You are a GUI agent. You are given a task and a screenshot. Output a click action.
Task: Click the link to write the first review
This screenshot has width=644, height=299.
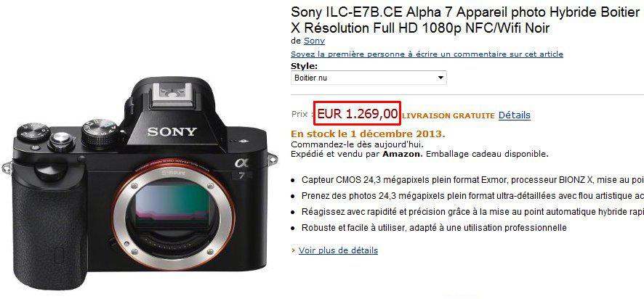pyautogui.click(x=427, y=54)
